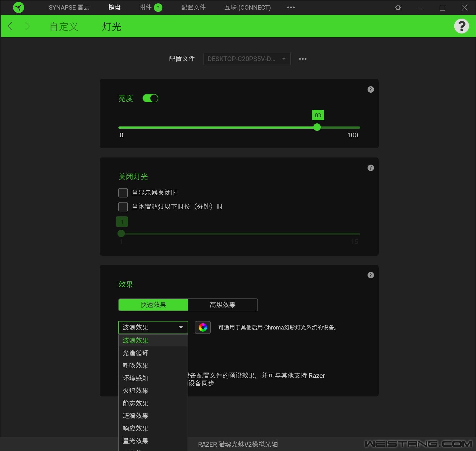Show help for brightness section
Screen dimensions: 476x451
(371, 90)
